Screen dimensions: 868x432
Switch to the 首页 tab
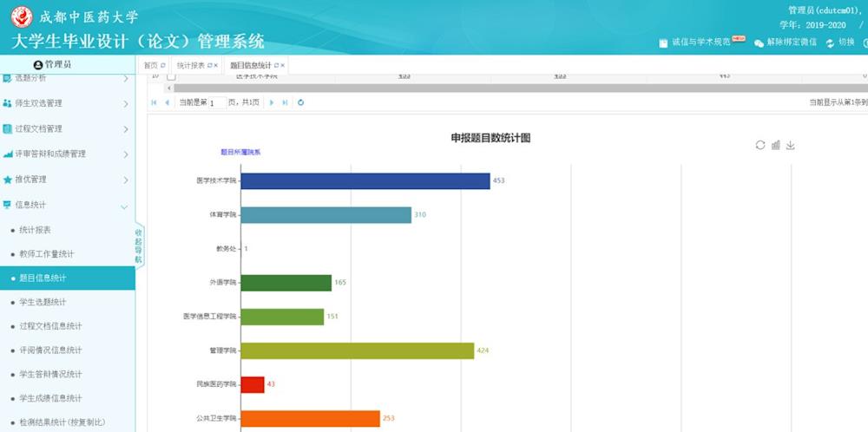coord(151,65)
